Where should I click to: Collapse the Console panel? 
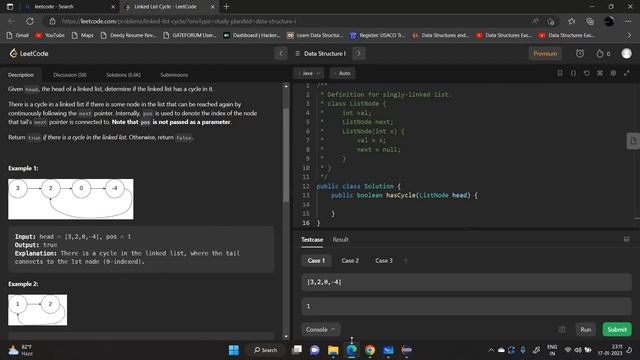tap(321, 329)
